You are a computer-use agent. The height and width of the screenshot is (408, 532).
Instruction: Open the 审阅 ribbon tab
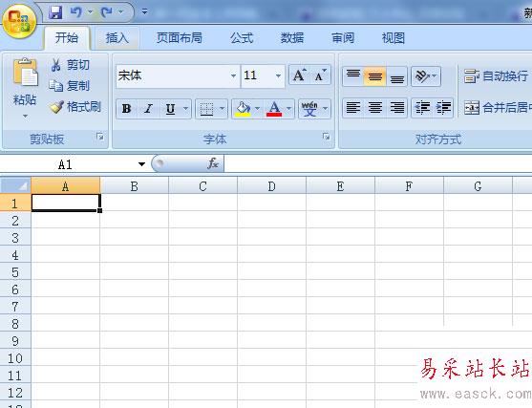point(343,37)
